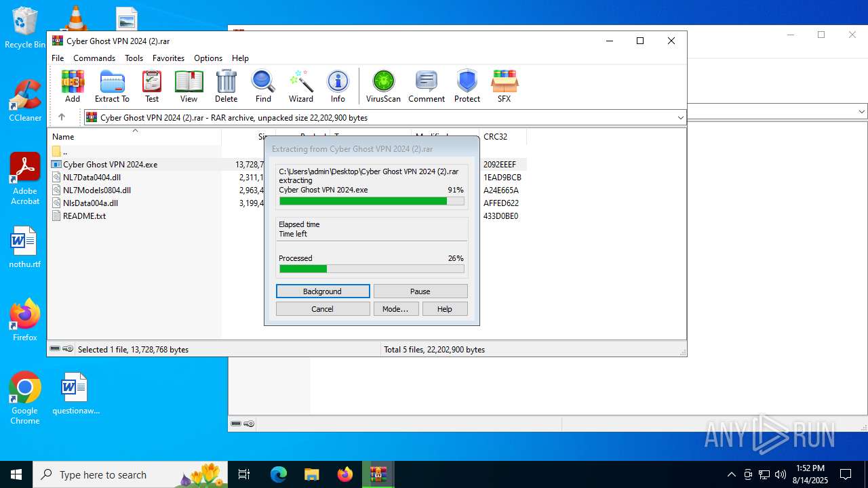Click the Delete trash can icon
Screen dimensions: 868x488
click(x=226, y=86)
